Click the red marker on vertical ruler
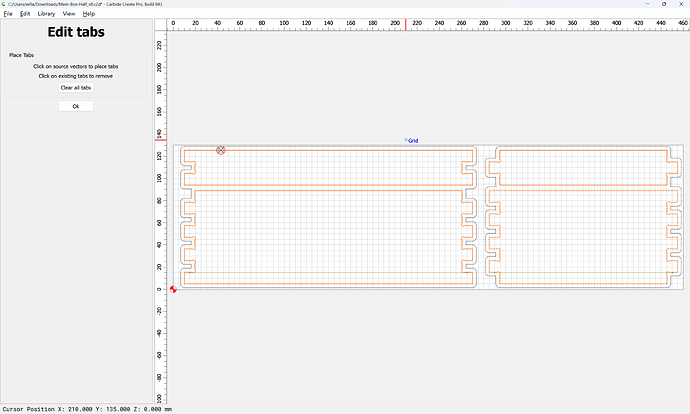This screenshot has width=690, height=414. pos(161,140)
